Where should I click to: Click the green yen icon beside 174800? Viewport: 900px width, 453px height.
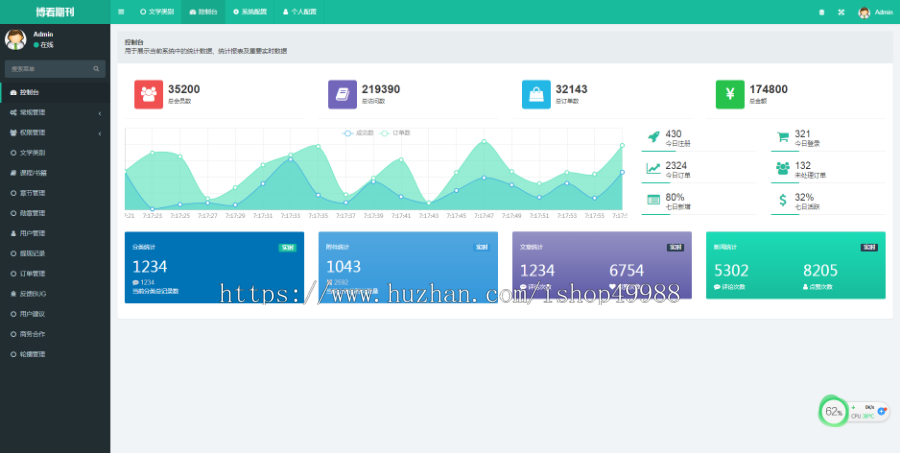(x=730, y=94)
